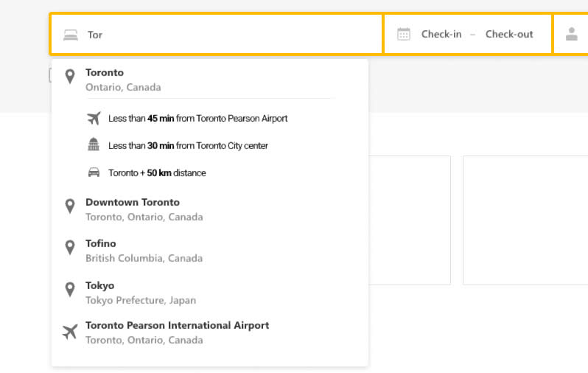
Task: Click the pin icon next to Toronto
Action: pos(70,77)
